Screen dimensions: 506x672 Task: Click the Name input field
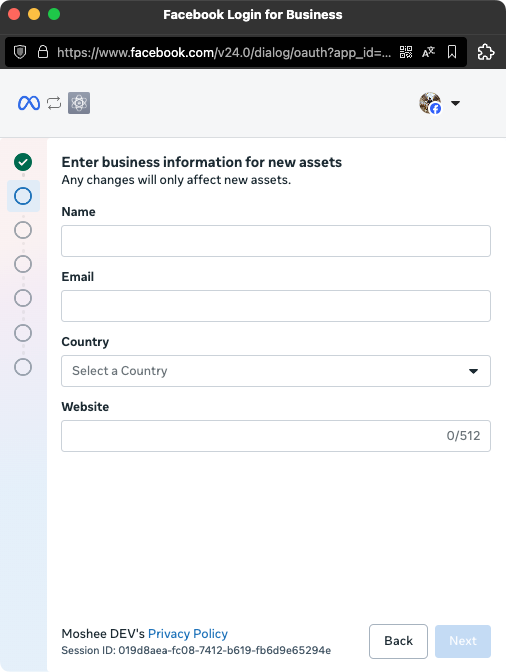(x=276, y=241)
